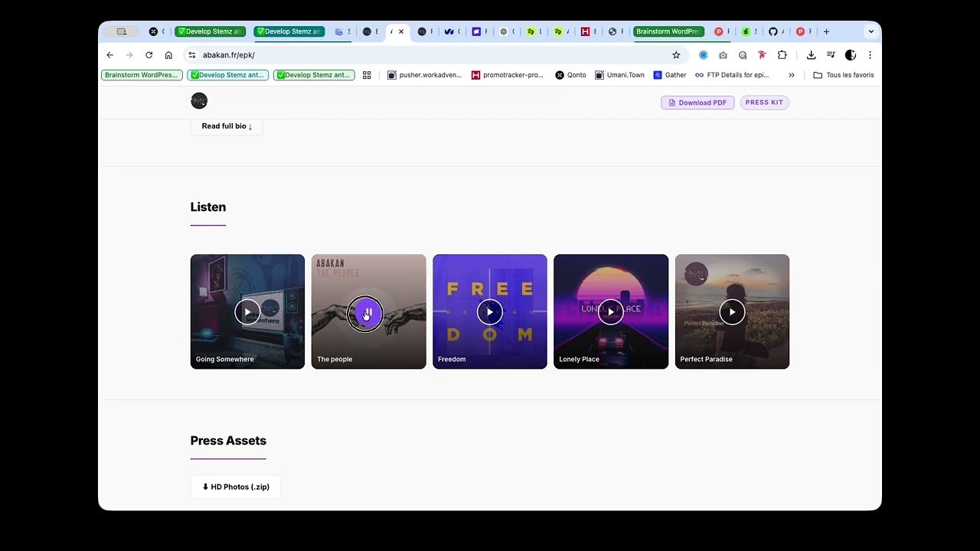
Task: Open the Extensions puzzle-piece menu
Action: click(782, 55)
